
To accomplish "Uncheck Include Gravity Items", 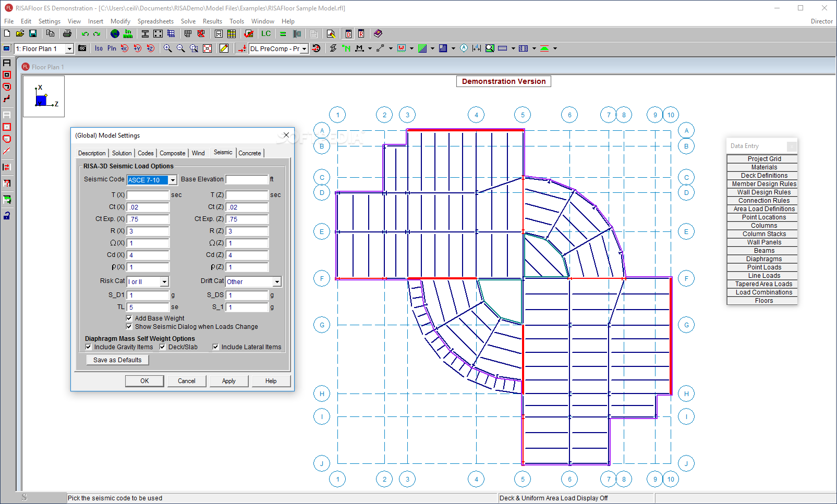I will (88, 347).
